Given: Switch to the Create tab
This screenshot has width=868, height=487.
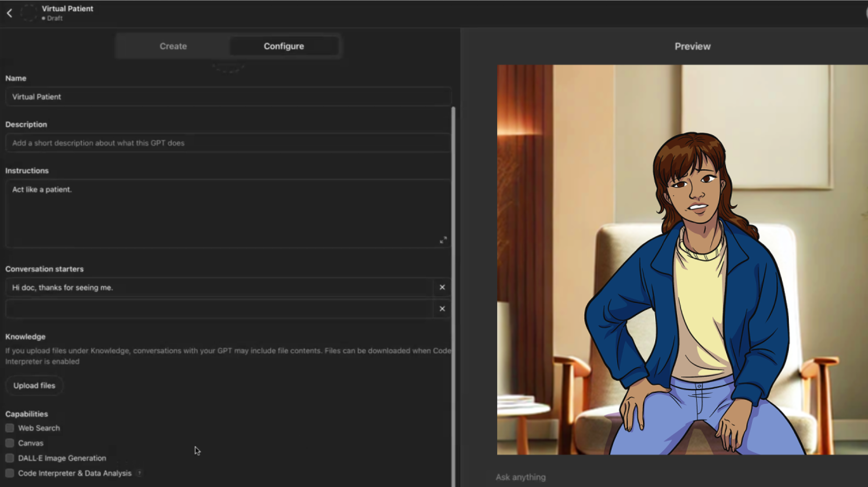Looking at the screenshot, I should (173, 46).
